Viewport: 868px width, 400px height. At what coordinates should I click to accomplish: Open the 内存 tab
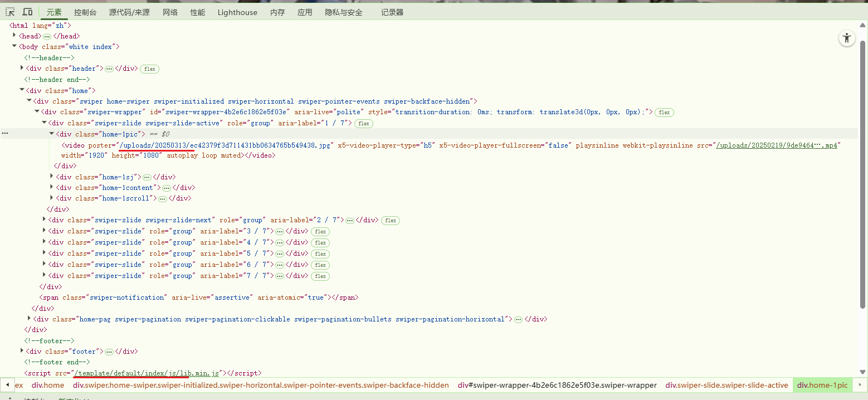coord(277,12)
